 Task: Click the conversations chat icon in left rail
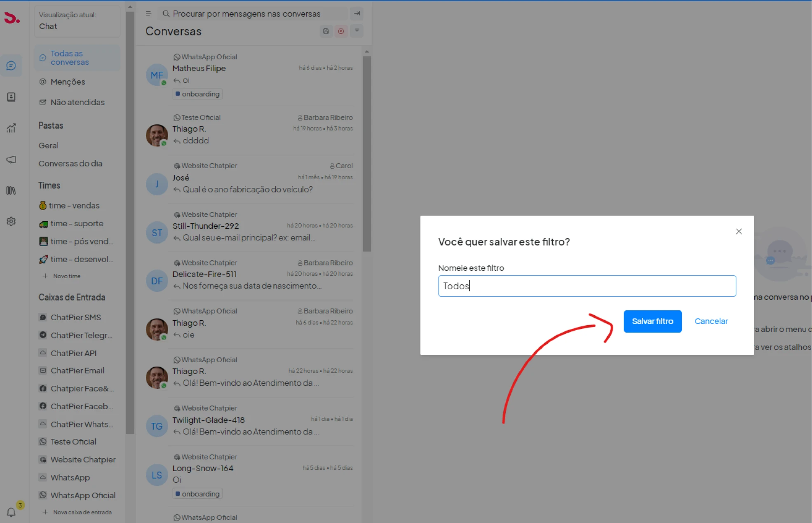[11, 66]
